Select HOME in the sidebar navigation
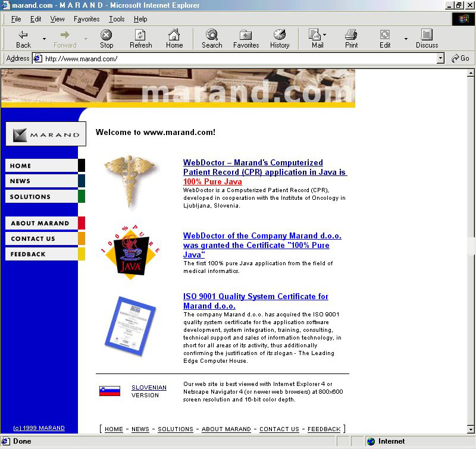 [x=45, y=166]
